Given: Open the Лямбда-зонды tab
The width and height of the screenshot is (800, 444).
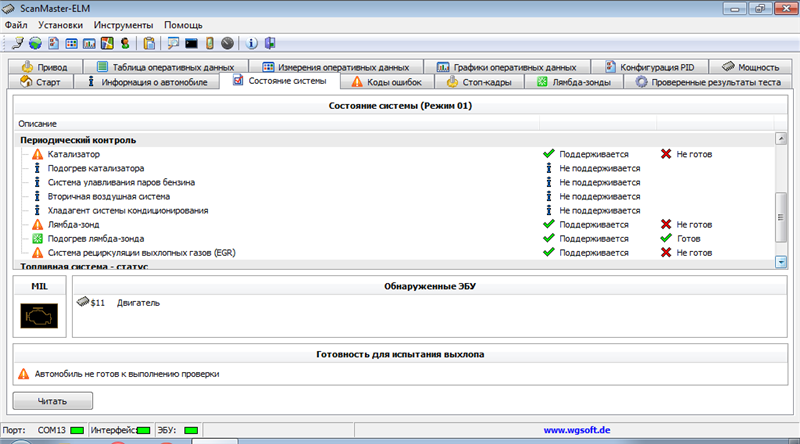Looking at the screenshot, I should click(578, 82).
